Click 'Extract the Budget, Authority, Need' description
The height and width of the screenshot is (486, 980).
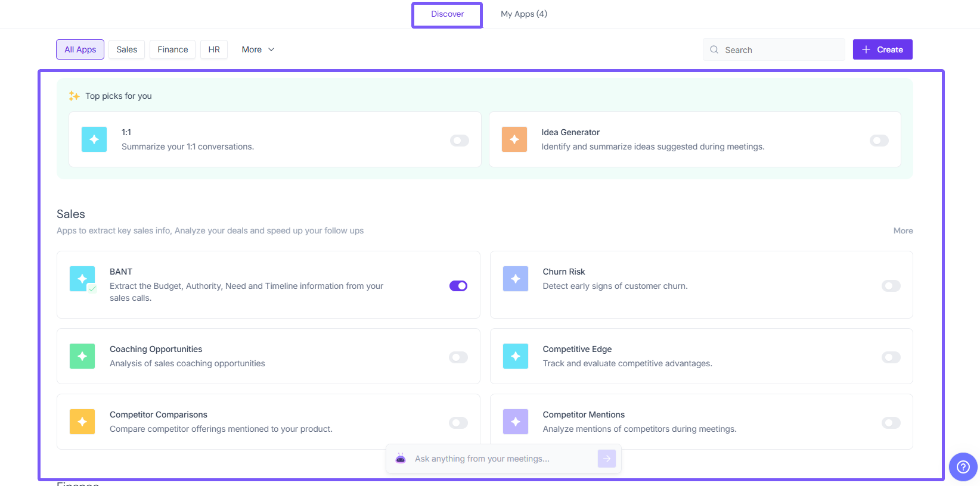coord(246,292)
